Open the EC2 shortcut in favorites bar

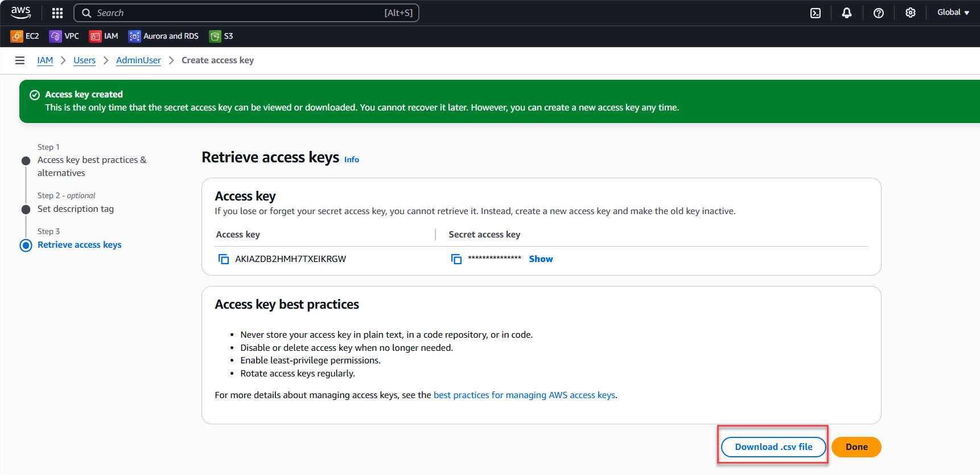pyautogui.click(x=25, y=36)
